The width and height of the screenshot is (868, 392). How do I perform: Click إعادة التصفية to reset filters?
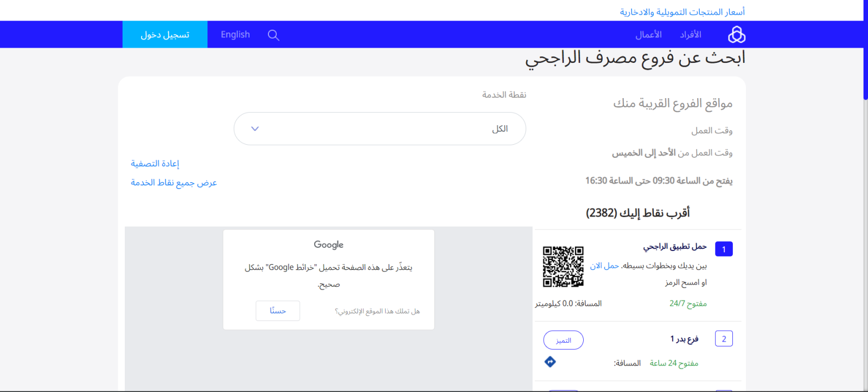(x=155, y=164)
